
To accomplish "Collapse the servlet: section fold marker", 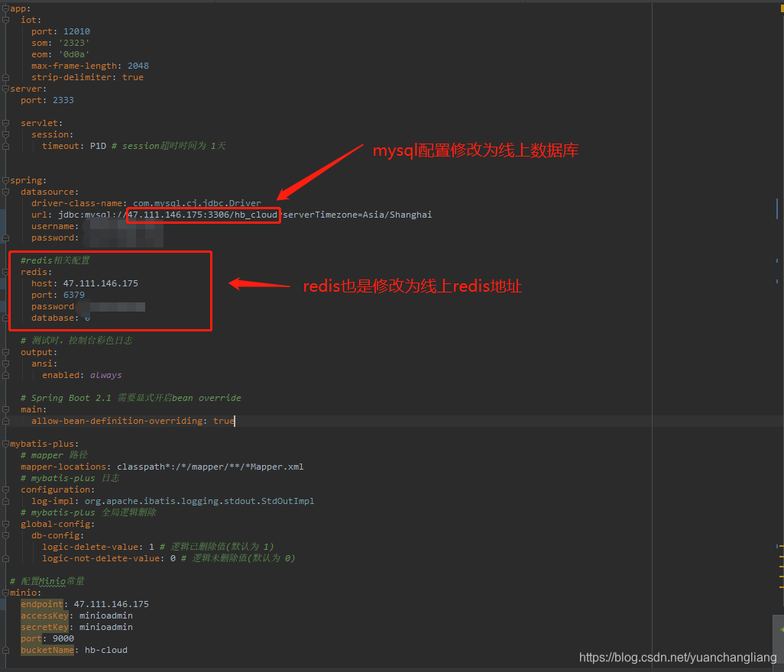I will (5, 123).
